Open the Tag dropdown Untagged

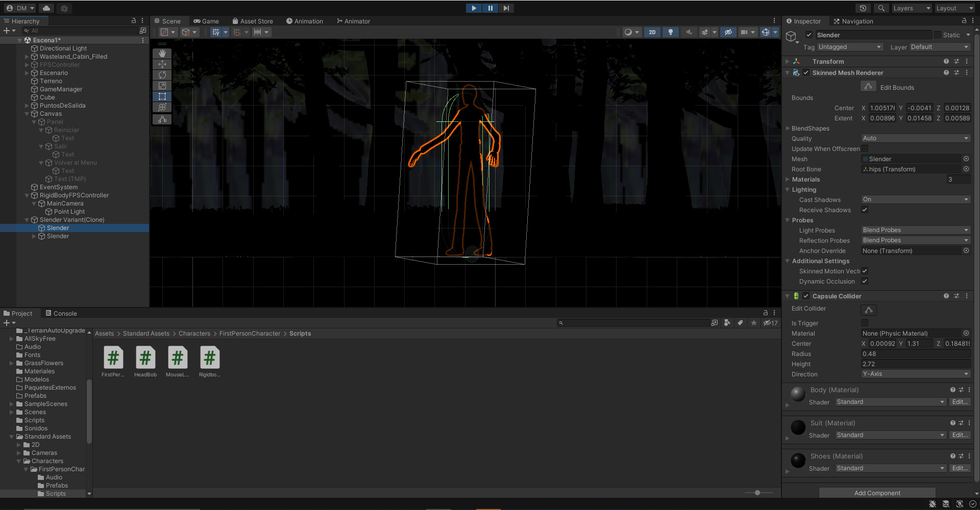[850, 47]
